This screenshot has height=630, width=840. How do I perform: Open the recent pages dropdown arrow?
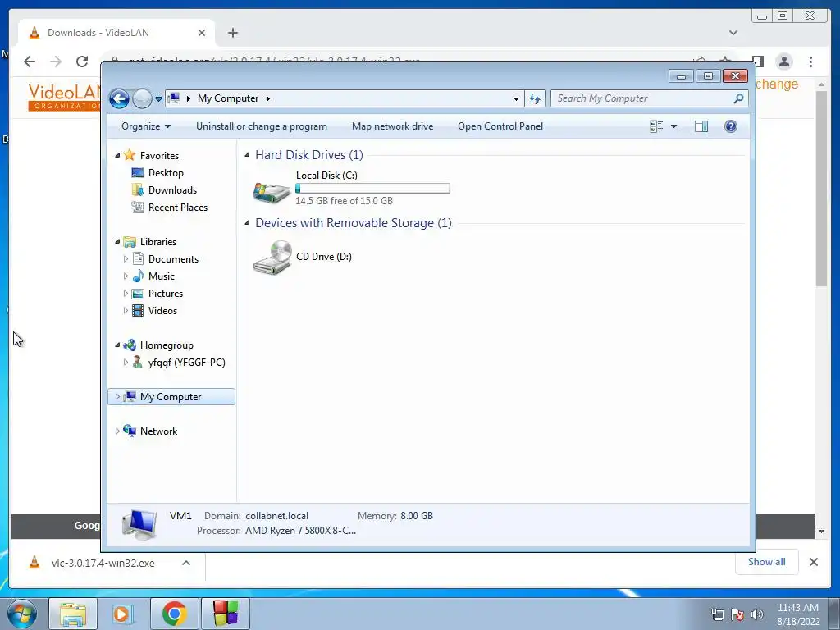158,99
